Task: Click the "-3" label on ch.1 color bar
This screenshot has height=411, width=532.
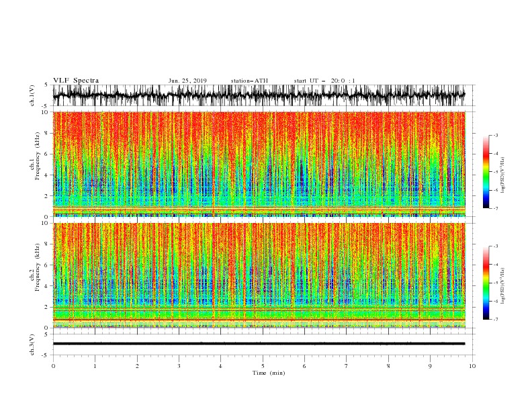Action: [x=496, y=135]
